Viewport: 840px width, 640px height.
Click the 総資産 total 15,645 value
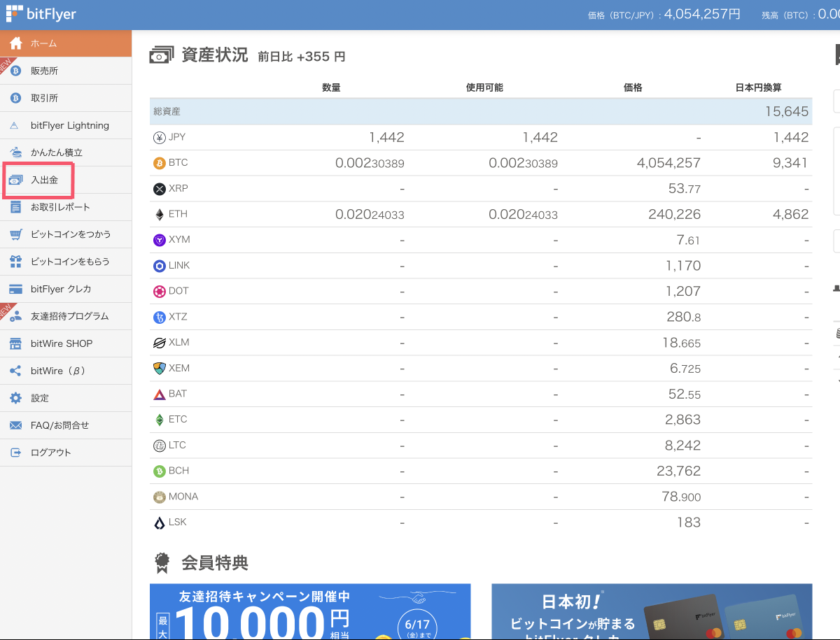click(787, 112)
